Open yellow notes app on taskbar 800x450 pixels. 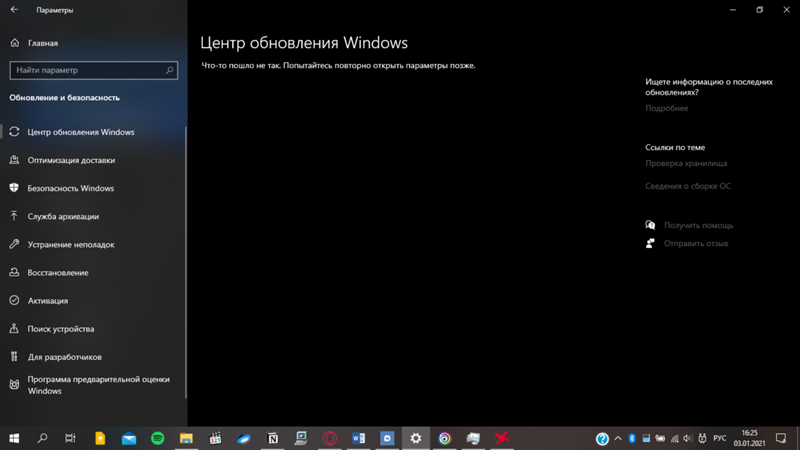click(100, 438)
